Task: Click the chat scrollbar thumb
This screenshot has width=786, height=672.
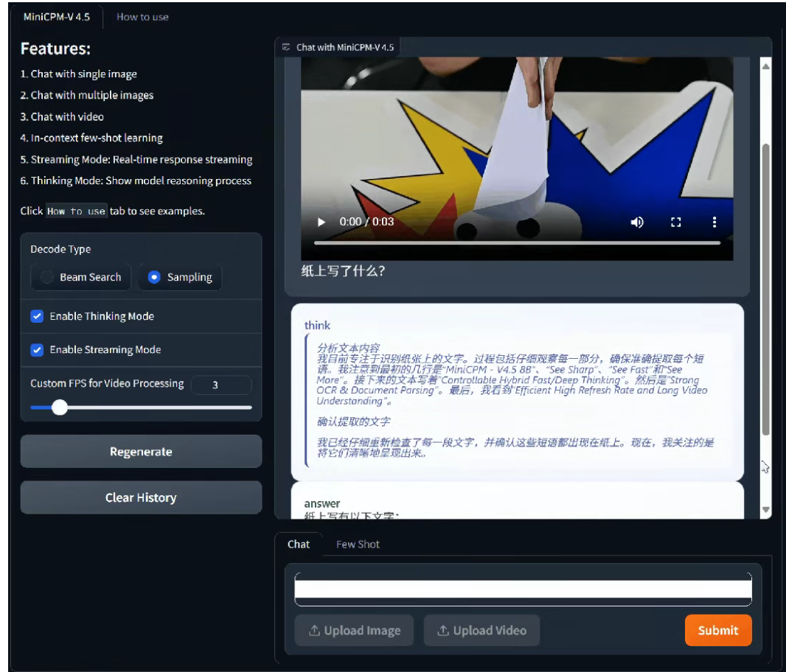Action: tap(765, 290)
